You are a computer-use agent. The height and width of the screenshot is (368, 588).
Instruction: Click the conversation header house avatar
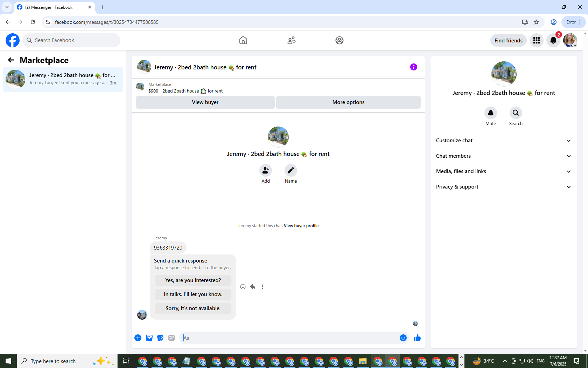tap(144, 67)
